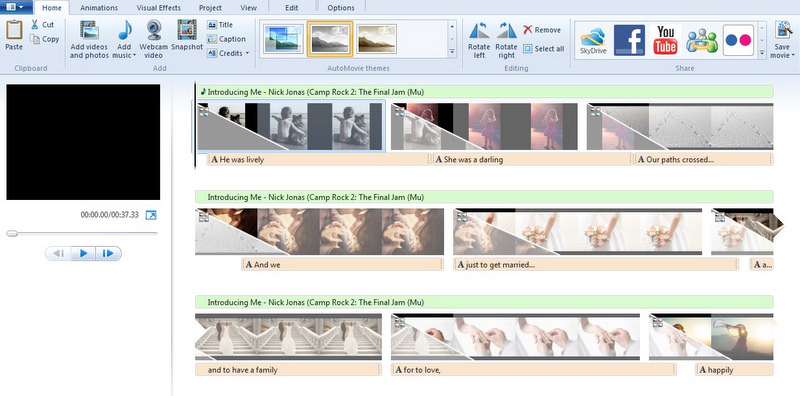Step forward to next frame
Image resolution: width=800 pixels, height=396 pixels.
point(108,253)
